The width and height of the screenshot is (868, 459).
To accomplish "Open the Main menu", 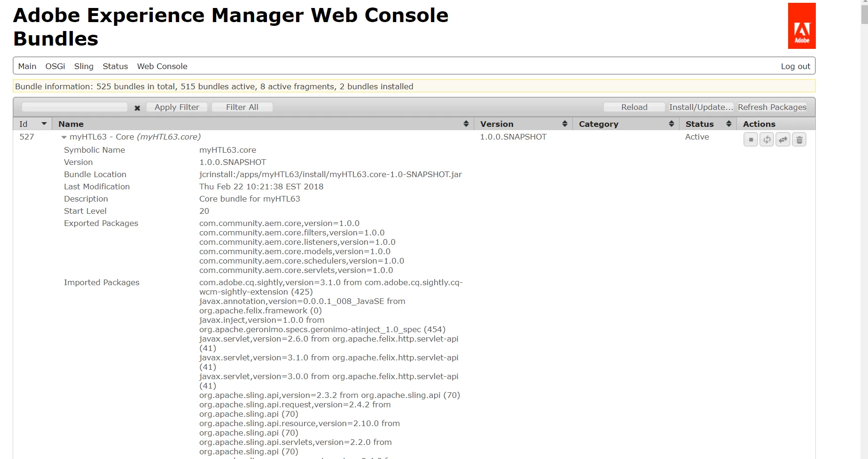I will pos(27,66).
